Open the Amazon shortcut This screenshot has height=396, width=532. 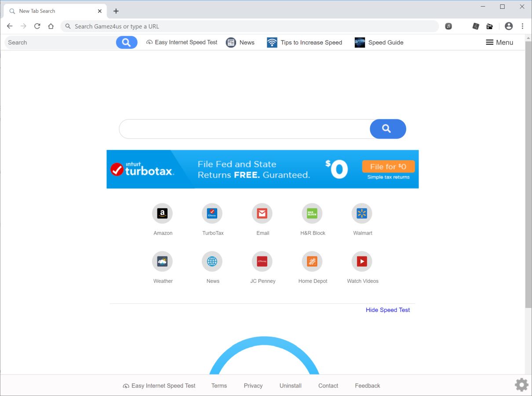(x=162, y=213)
